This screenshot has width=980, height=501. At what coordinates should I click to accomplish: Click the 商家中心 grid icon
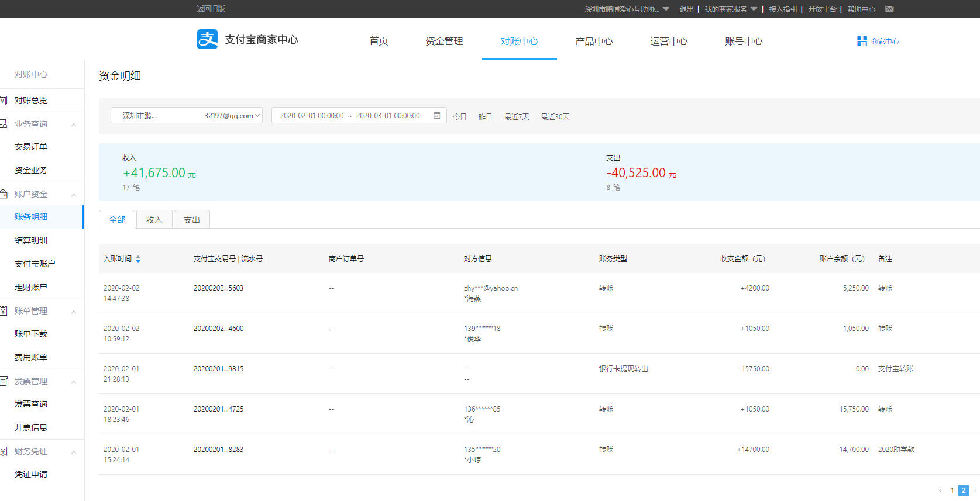[862, 41]
